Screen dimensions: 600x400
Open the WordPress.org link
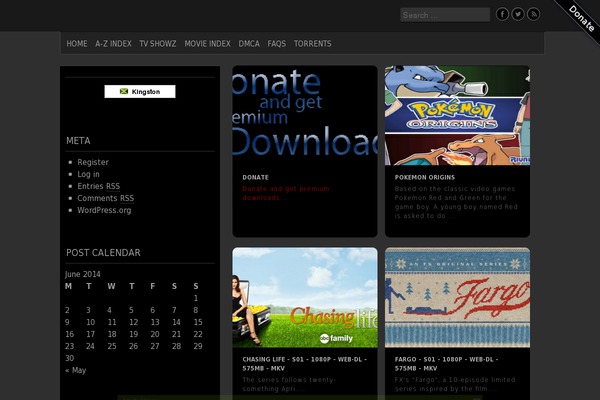coord(104,210)
